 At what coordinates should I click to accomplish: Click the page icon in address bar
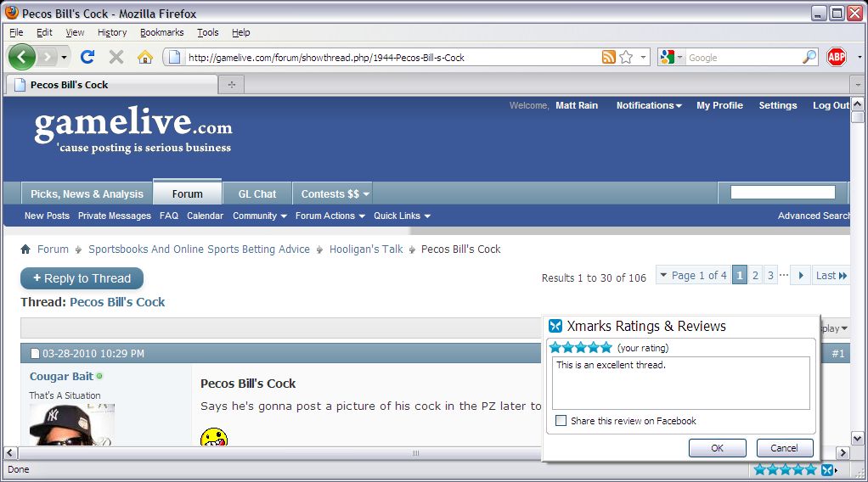174,57
